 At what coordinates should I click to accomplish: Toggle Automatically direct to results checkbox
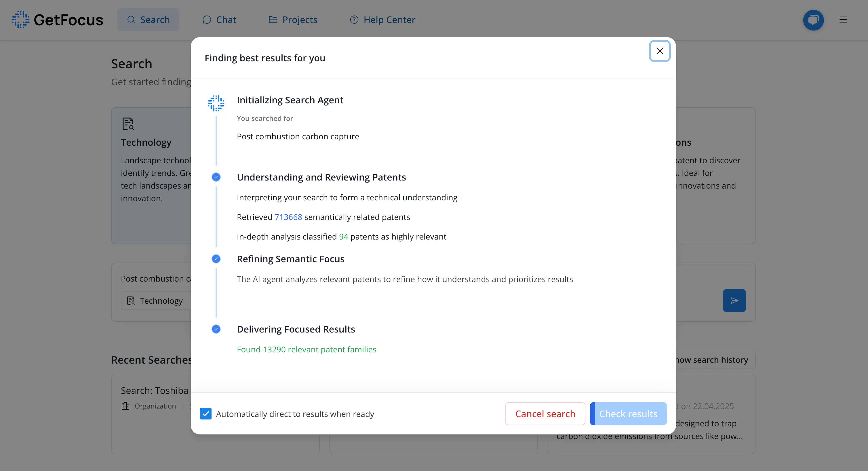coord(205,413)
